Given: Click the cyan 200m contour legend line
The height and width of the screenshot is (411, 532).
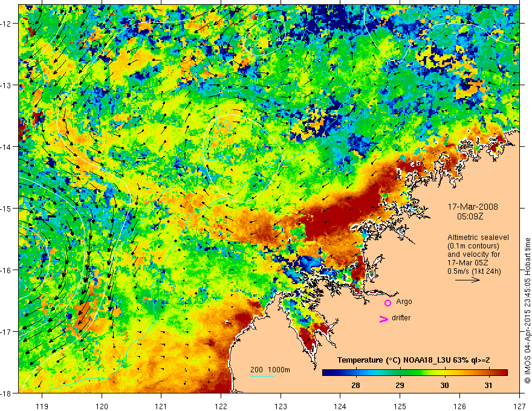Looking at the screenshot, I should coord(262,376).
